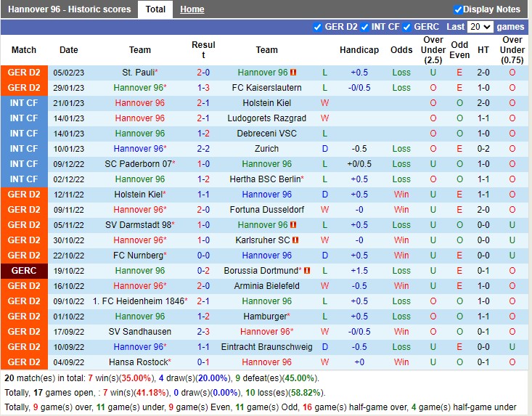This screenshot has height=416, width=532.
Task: Click the -0/0.5 handicap in Kaiserslautern row
Action: [359, 88]
